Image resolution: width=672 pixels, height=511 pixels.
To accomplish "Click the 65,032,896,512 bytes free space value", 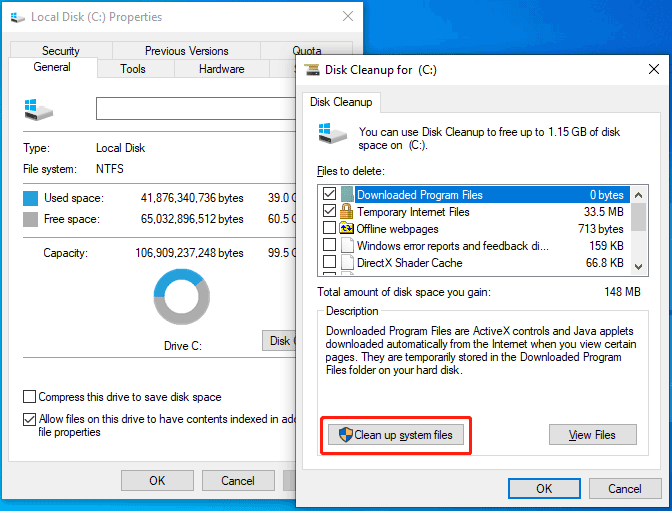I will pos(192,219).
